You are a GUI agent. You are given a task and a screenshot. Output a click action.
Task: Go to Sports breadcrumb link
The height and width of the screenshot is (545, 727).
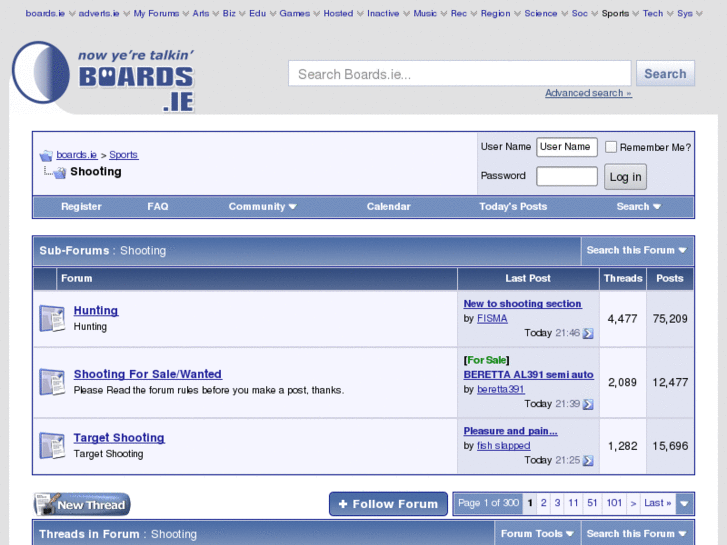click(124, 154)
